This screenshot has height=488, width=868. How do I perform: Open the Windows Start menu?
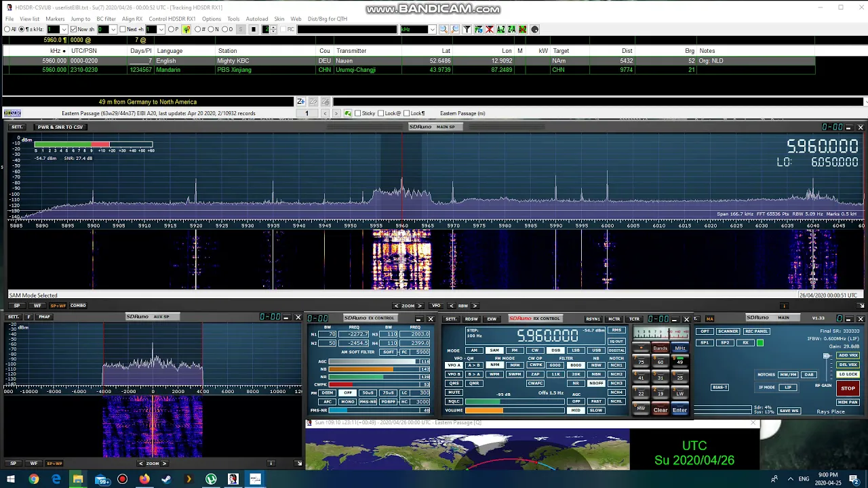pyautogui.click(x=11, y=479)
